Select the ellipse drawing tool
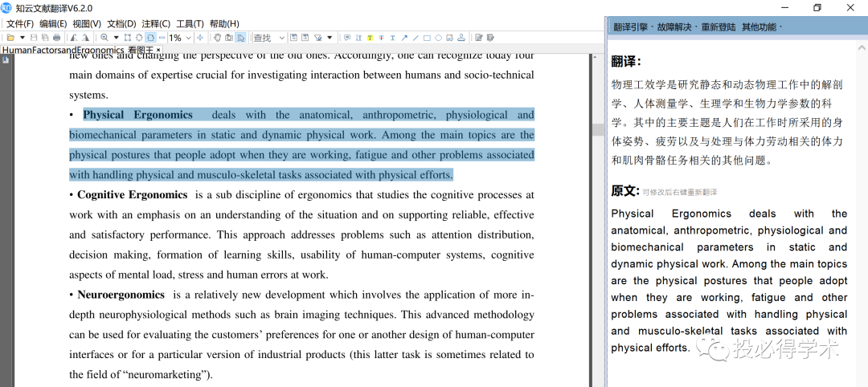The image size is (868, 387). [439, 38]
